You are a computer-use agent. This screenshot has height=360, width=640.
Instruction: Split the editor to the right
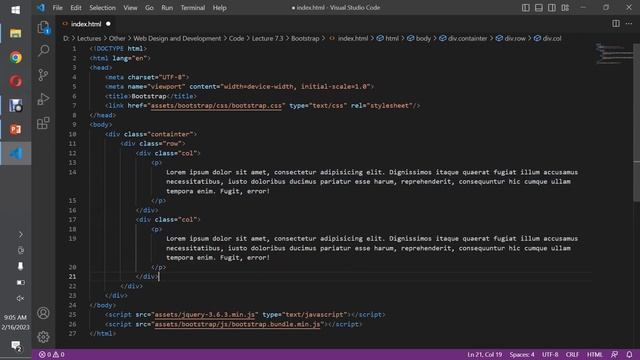coord(616,24)
